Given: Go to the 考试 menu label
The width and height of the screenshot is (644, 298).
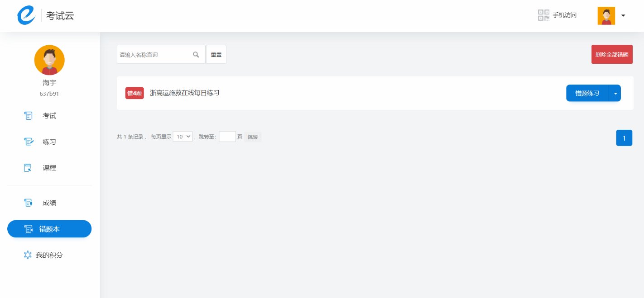Looking at the screenshot, I should pyautogui.click(x=49, y=116).
